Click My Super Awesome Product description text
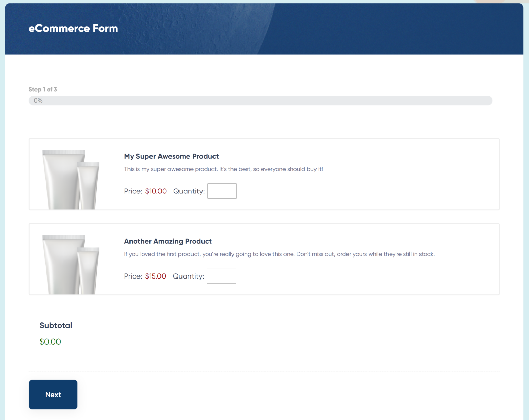This screenshot has height=420, width=529. click(223, 169)
